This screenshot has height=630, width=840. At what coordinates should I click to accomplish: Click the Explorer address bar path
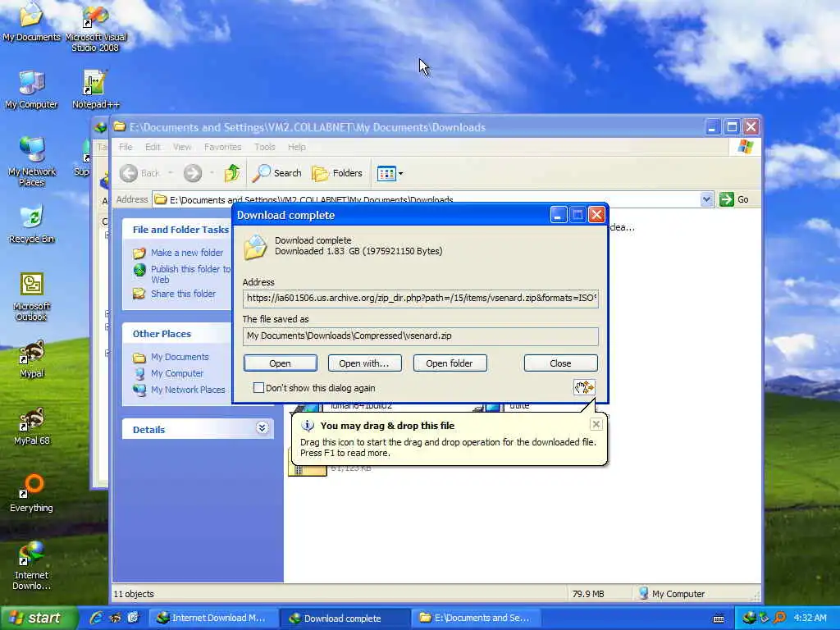[x=426, y=200]
